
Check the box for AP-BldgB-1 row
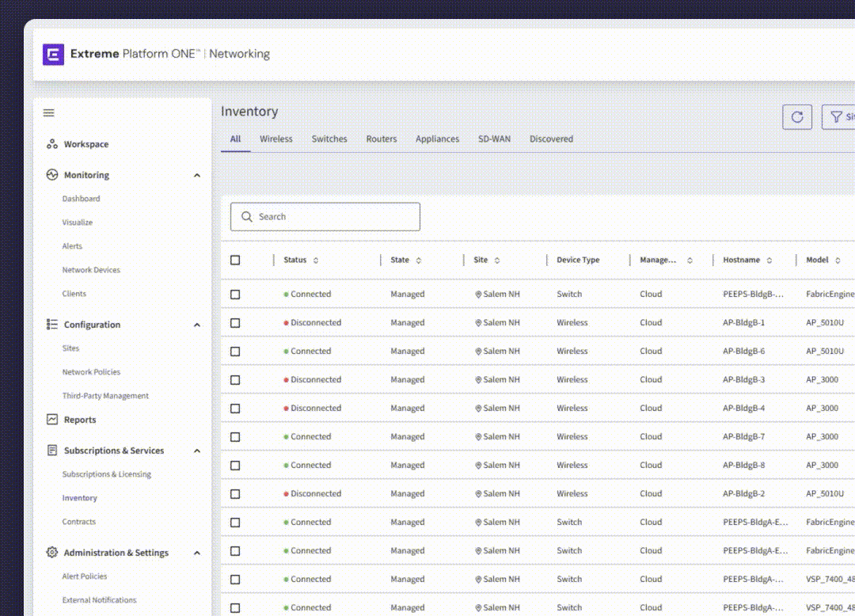[235, 323]
